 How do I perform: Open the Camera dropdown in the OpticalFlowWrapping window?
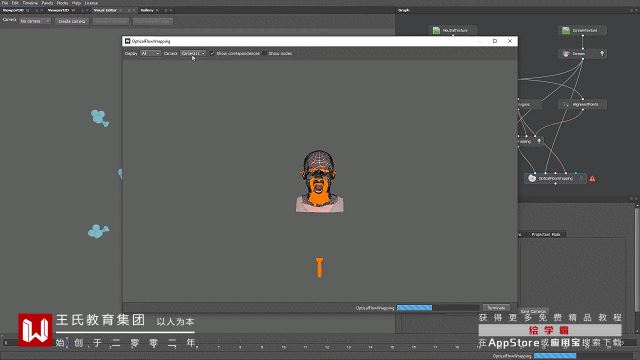click(x=193, y=53)
